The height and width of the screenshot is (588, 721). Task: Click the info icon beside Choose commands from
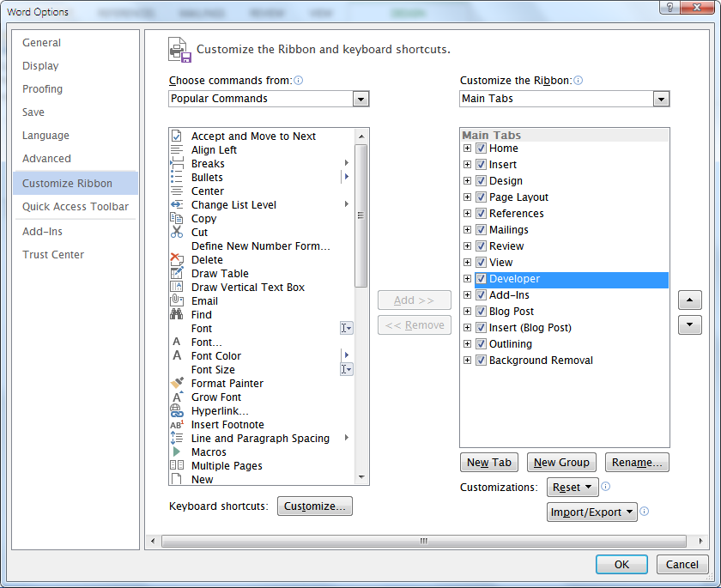tap(299, 81)
